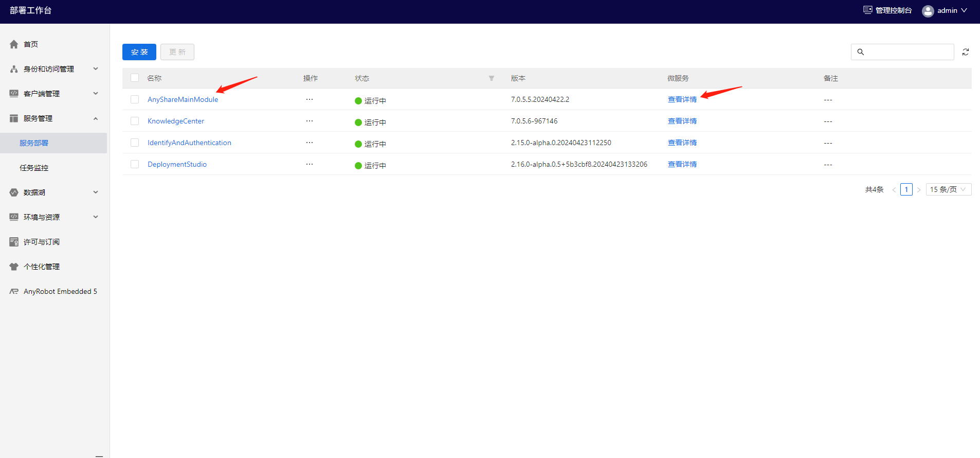The height and width of the screenshot is (458, 980).
Task: Open the IdentifyAndAuthentication service link
Action: pos(189,143)
